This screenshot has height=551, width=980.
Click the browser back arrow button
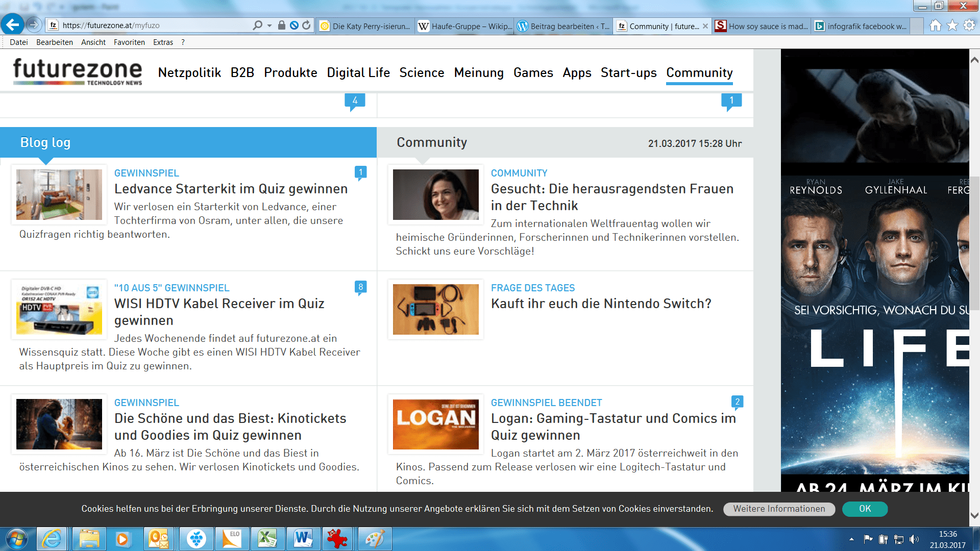[x=12, y=24]
